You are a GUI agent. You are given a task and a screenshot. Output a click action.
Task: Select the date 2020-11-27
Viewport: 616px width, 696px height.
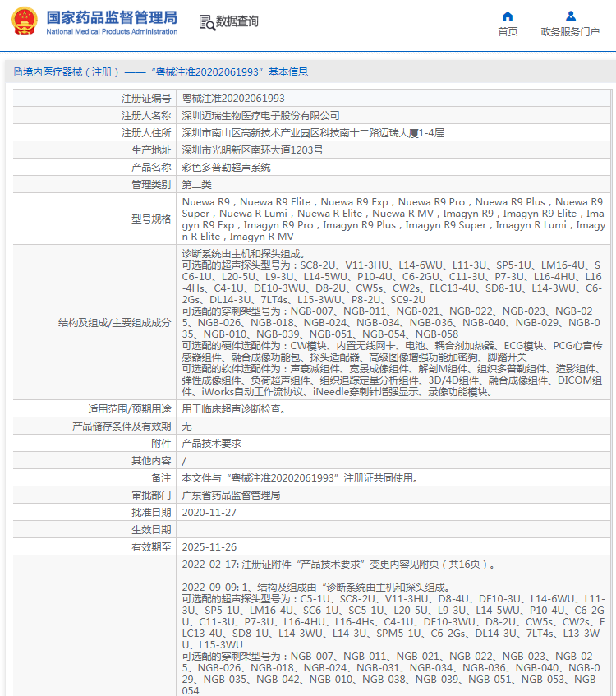[x=209, y=513]
